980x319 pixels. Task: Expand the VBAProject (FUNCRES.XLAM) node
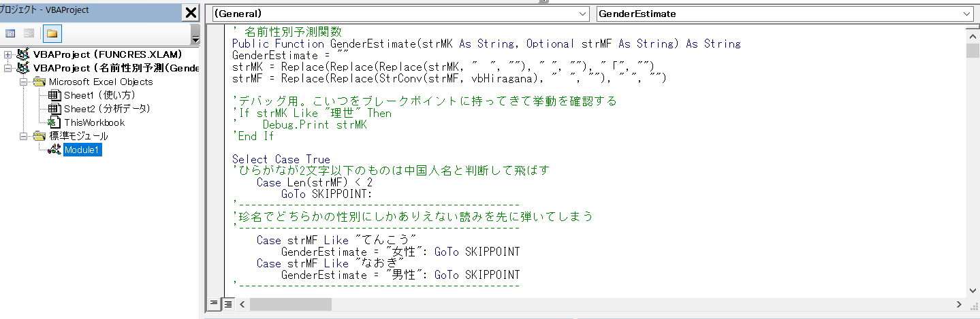pyautogui.click(x=8, y=54)
